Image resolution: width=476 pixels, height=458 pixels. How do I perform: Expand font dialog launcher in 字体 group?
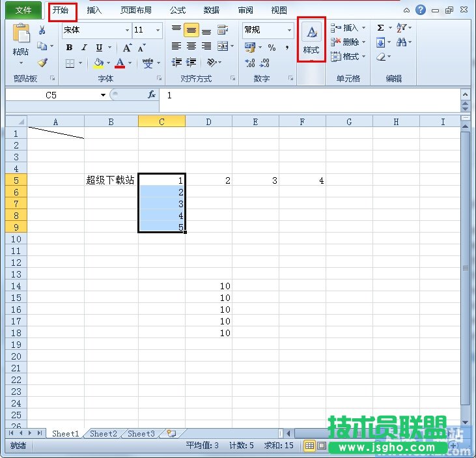[159, 78]
